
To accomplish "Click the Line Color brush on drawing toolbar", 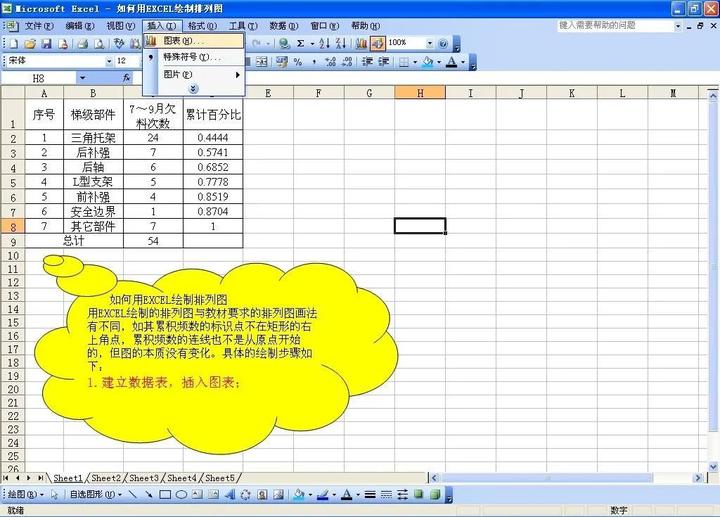I will tap(323, 495).
